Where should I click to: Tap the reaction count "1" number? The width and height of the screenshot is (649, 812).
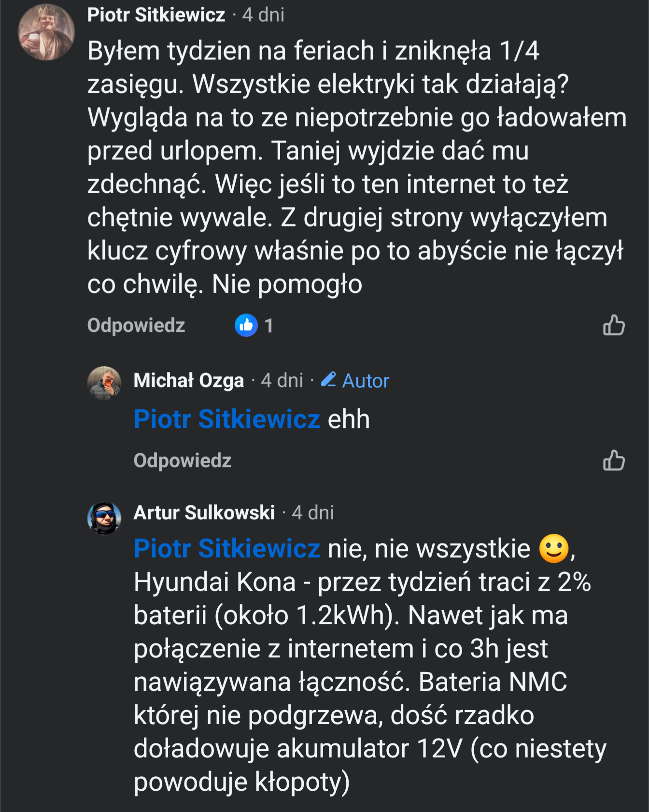tap(269, 326)
